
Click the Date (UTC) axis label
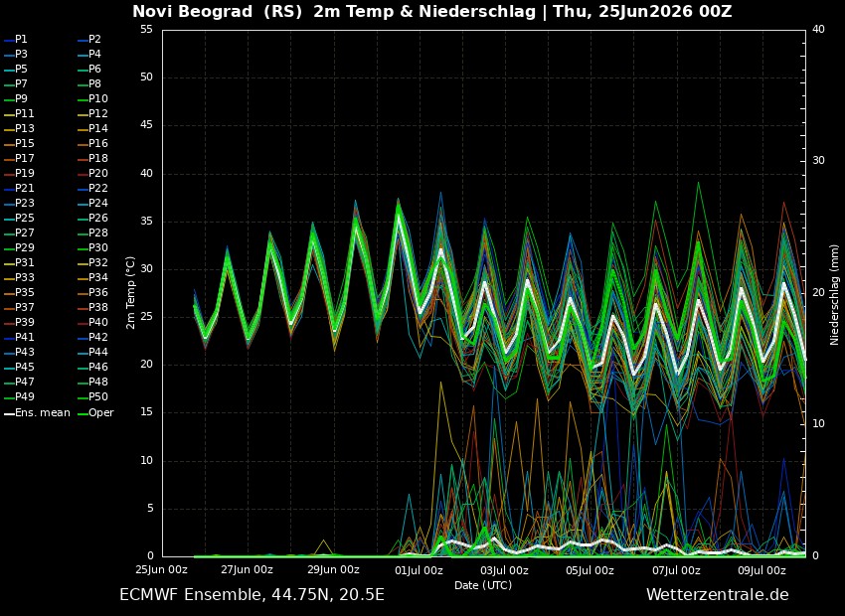483,585
